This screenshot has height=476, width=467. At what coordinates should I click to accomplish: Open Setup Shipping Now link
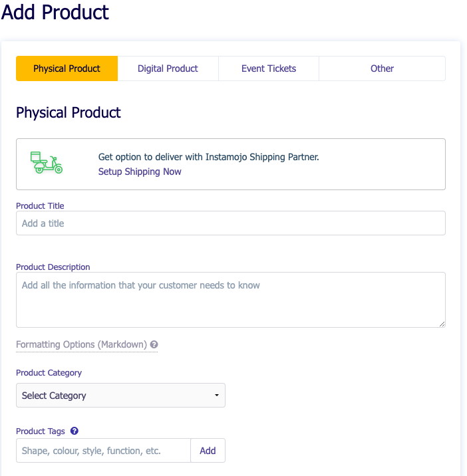[x=140, y=172]
